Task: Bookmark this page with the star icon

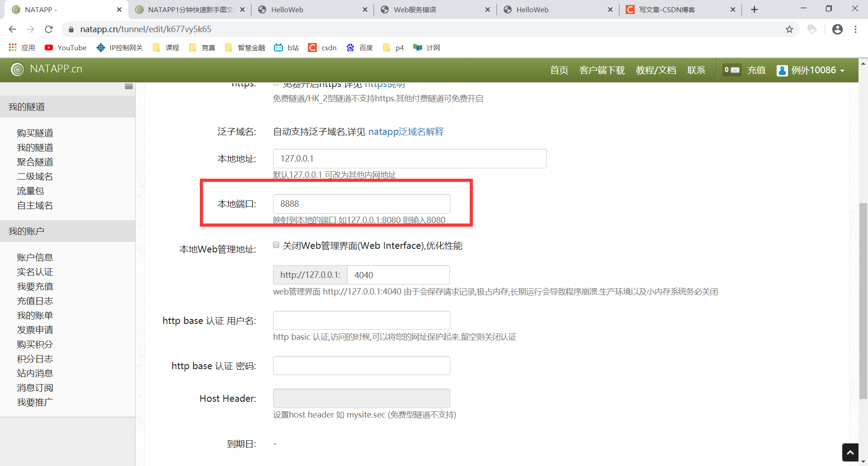Action: click(x=789, y=29)
